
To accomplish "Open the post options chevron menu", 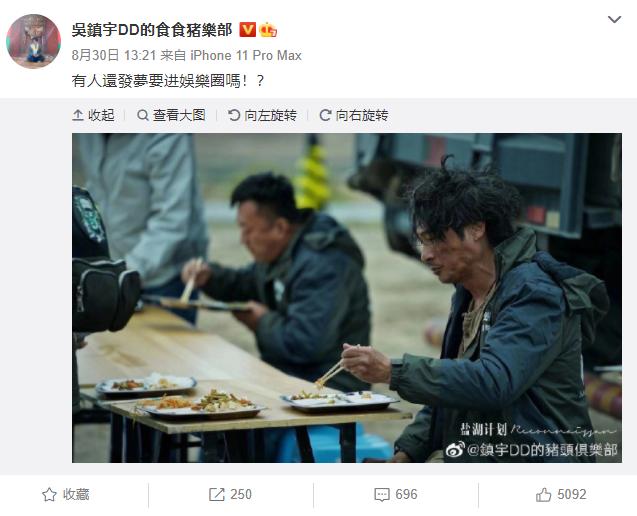I will pyautogui.click(x=614, y=20).
